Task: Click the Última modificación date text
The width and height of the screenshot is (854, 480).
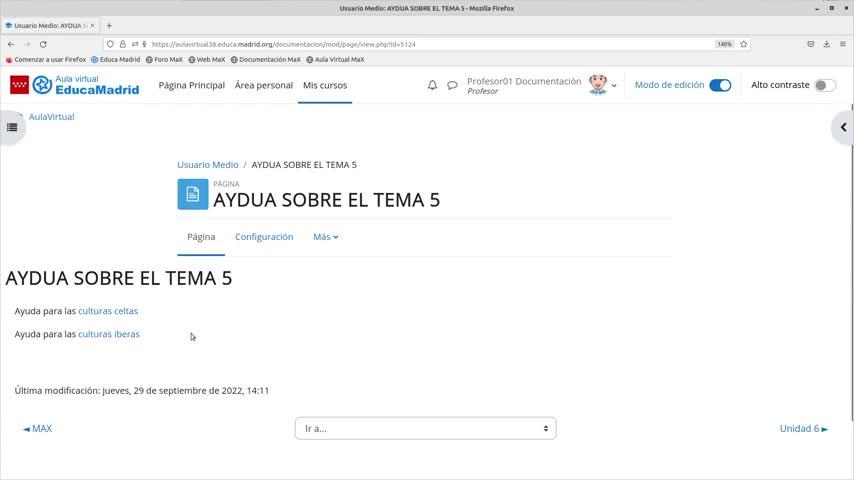Action: point(142,391)
